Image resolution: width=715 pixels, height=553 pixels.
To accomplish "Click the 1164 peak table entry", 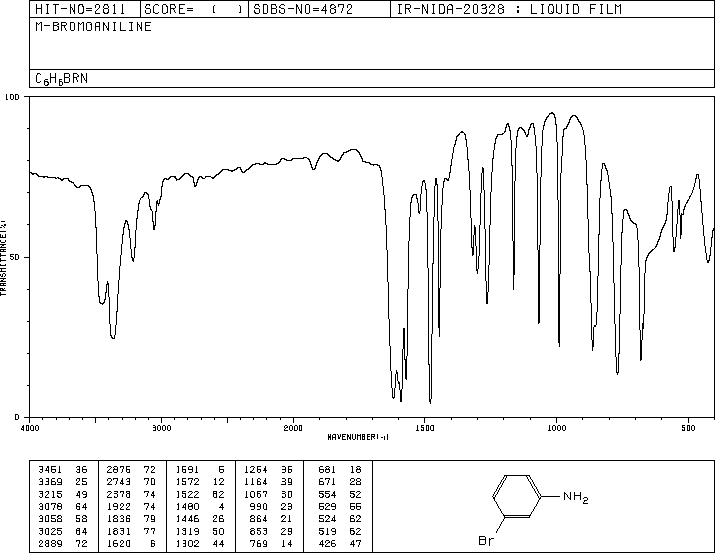I will (269, 482).
